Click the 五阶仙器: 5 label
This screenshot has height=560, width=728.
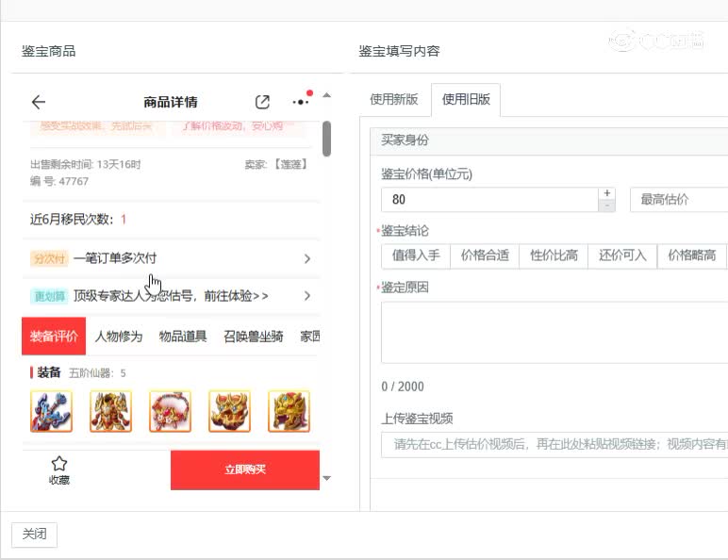[x=97, y=373]
